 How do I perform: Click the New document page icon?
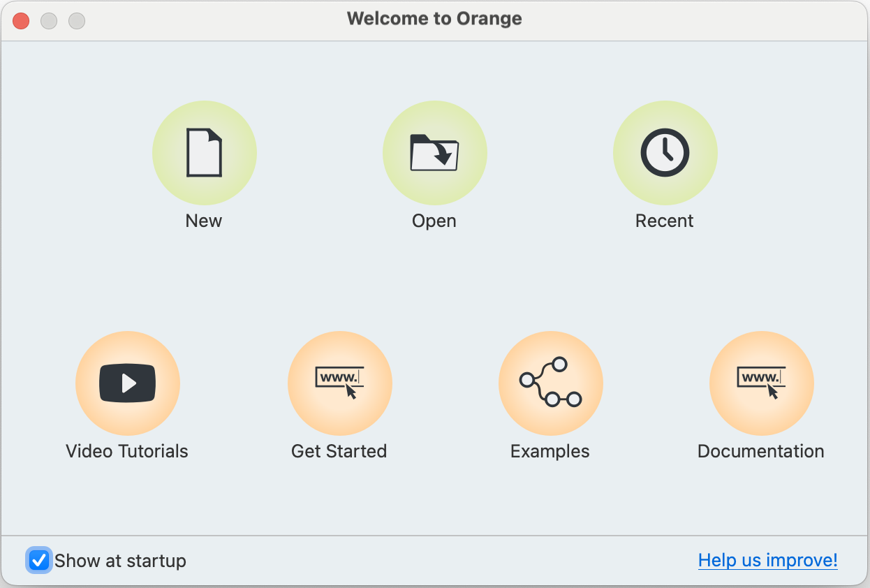204,153
